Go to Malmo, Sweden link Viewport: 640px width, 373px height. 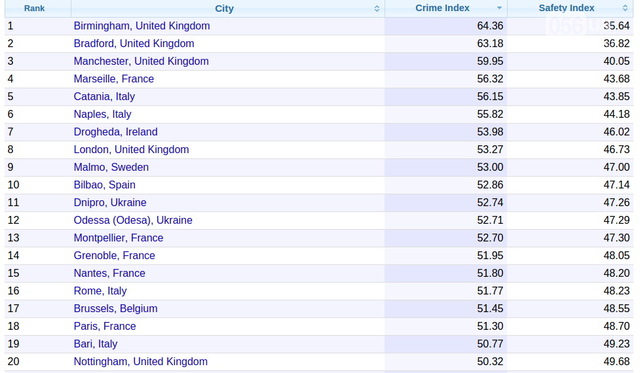111,167
